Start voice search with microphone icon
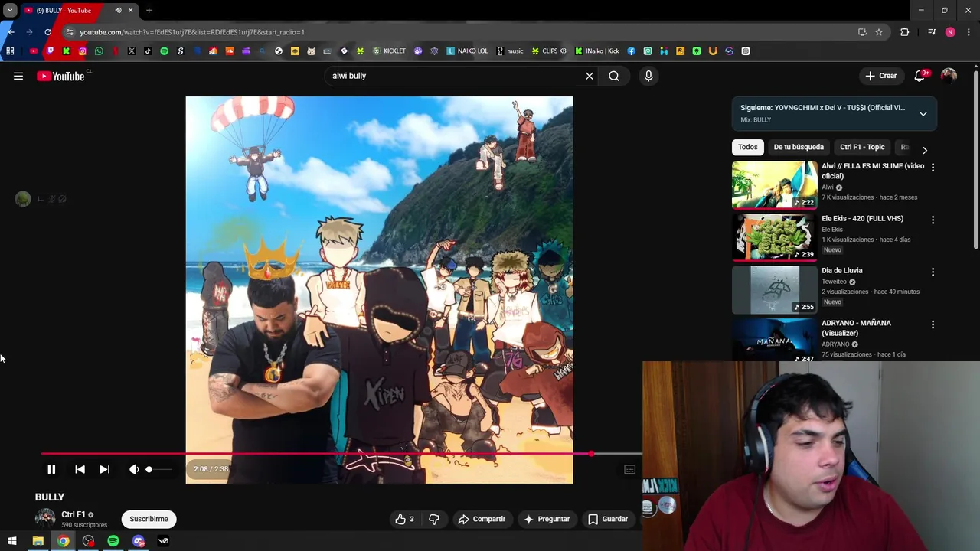Screen dimensions: 980x551 pos(648,76)
